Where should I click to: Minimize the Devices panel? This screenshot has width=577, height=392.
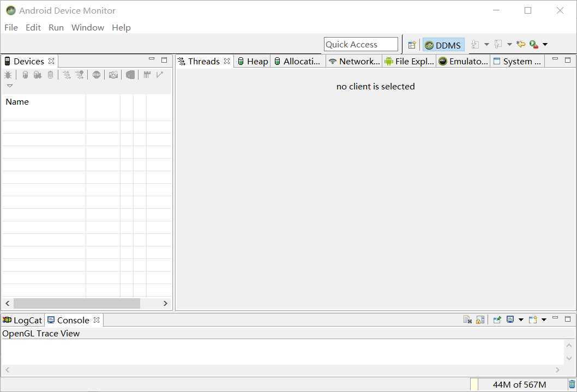pyautogui.click(x=152, y=59)
